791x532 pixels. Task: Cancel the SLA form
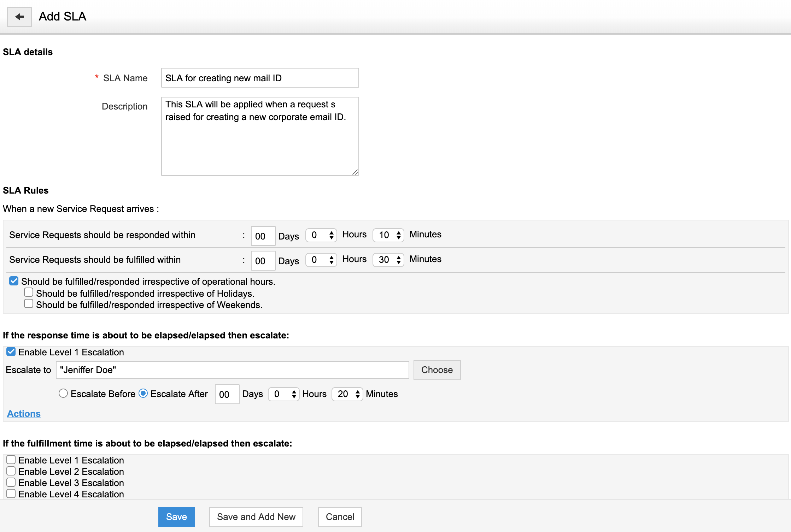click(340, 517)
